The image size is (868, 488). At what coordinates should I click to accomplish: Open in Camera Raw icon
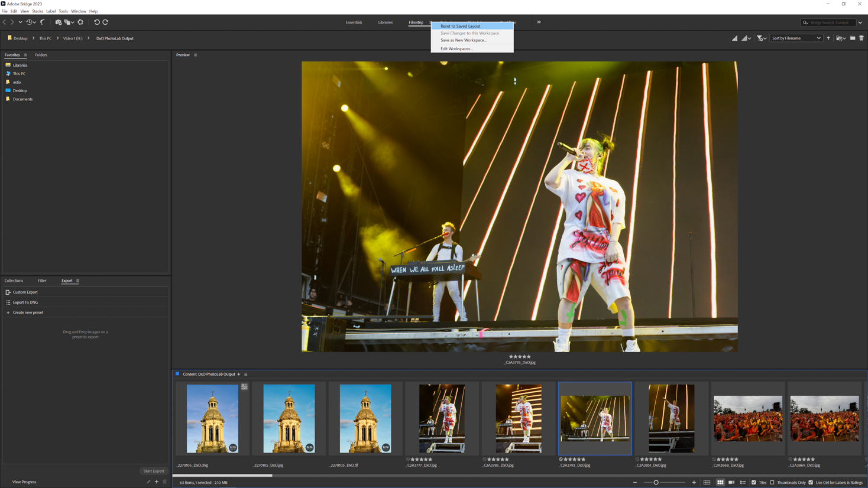click(x=80, y=22)
